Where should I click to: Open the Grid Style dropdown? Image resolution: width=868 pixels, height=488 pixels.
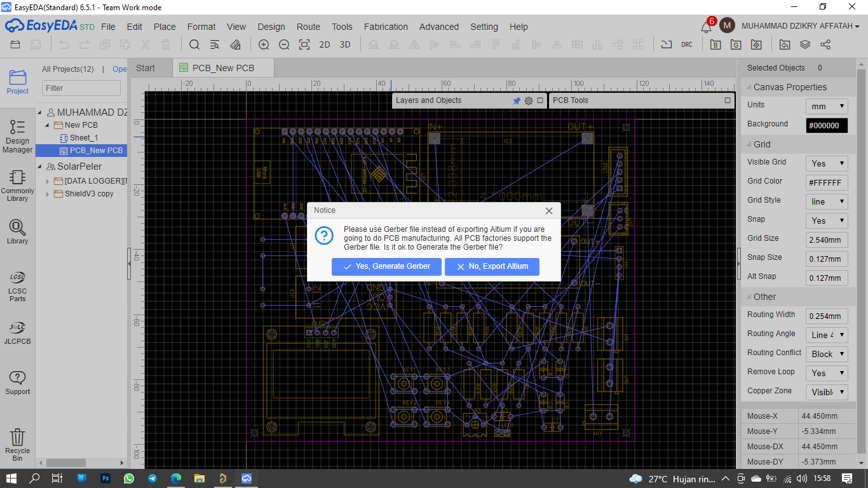pos(827,201)
